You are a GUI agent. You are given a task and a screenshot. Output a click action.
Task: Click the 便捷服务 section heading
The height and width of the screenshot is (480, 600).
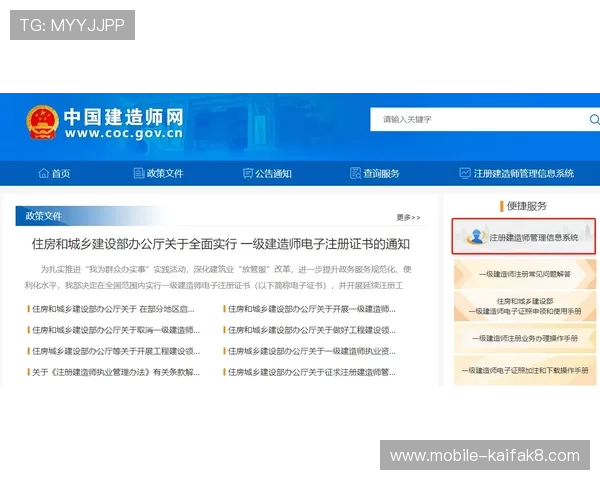[x=527, y=206]
